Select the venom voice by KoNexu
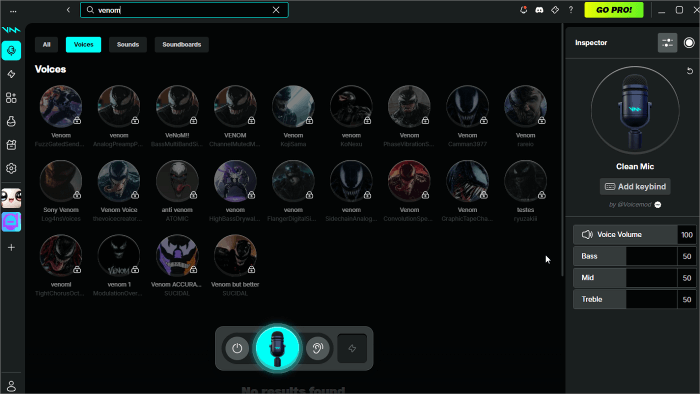This screenshot has height=394, width=700. point(351,116)
